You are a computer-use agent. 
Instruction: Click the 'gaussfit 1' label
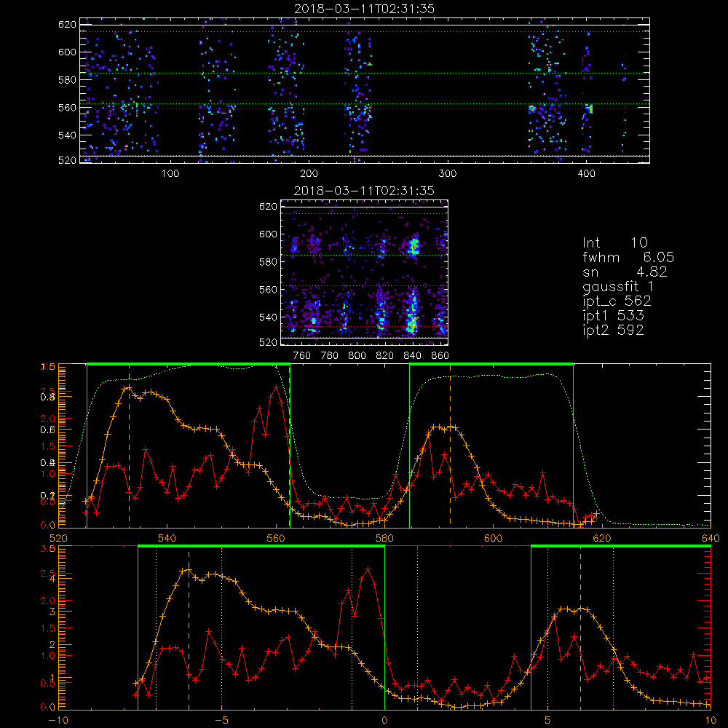pos(618,286)
